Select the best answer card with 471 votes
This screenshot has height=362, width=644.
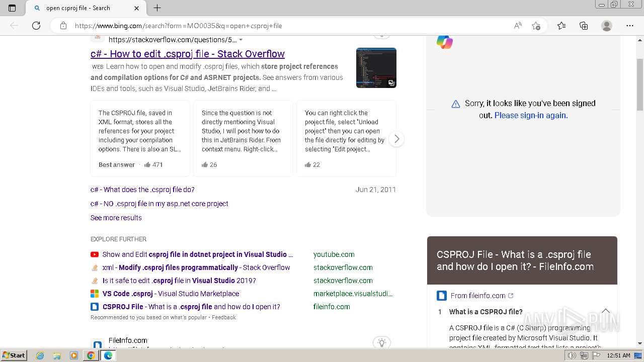140,139
